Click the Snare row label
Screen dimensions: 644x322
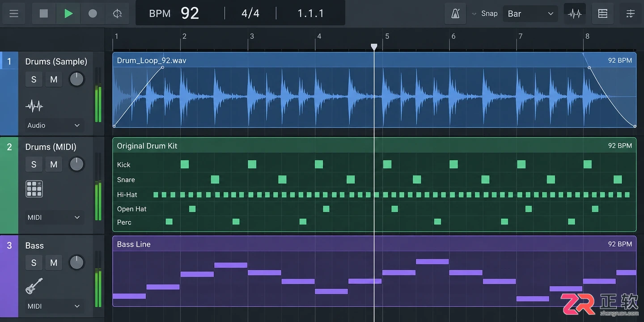tap(126, 180)
